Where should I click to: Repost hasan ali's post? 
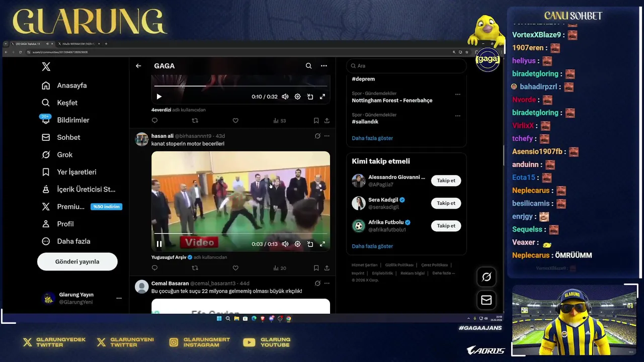coord(195,268)
